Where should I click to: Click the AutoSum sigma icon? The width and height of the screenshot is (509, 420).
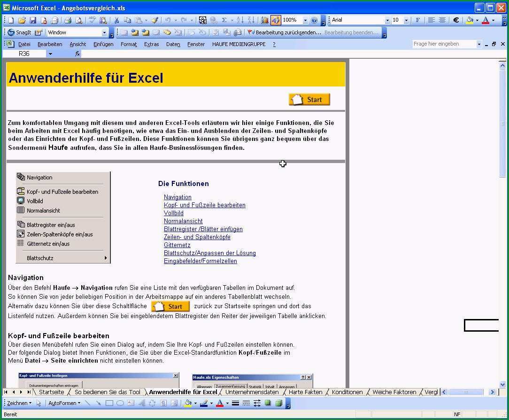pos(224,20)
